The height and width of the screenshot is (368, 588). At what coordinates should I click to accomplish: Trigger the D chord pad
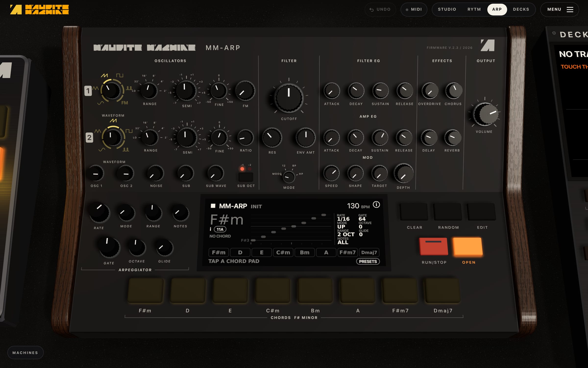(x=188, y=290)
